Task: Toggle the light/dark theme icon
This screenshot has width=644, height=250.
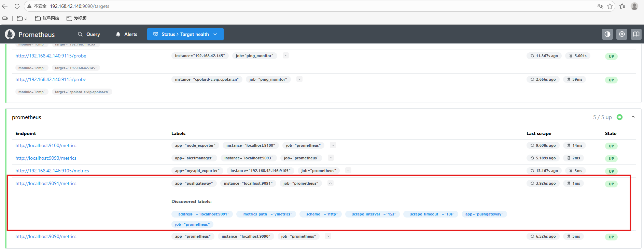Action: pos(607,34)
